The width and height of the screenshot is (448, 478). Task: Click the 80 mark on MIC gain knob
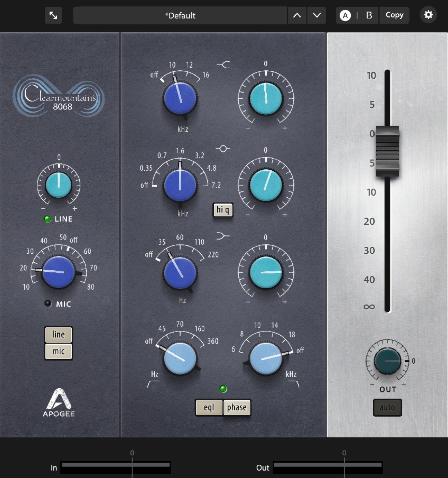[91, 287]
